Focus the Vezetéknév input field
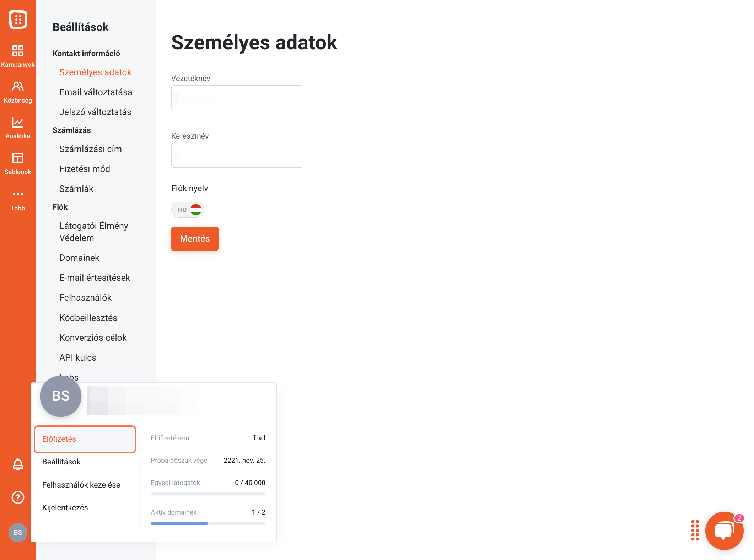Screen dimensions: 754x560 (x=237, y=98)
